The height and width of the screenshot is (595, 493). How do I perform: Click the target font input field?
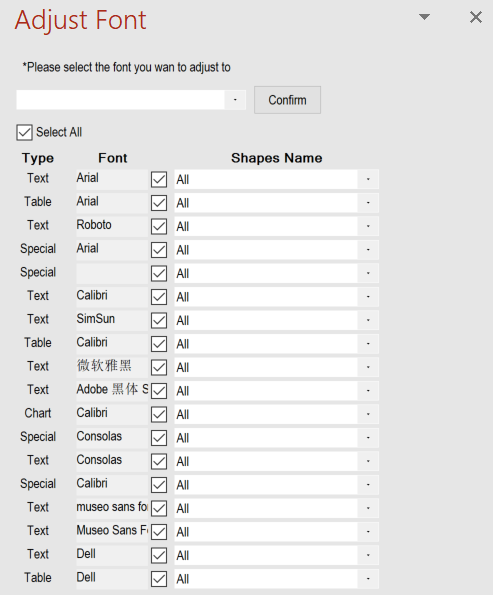[x=121, y=100]
